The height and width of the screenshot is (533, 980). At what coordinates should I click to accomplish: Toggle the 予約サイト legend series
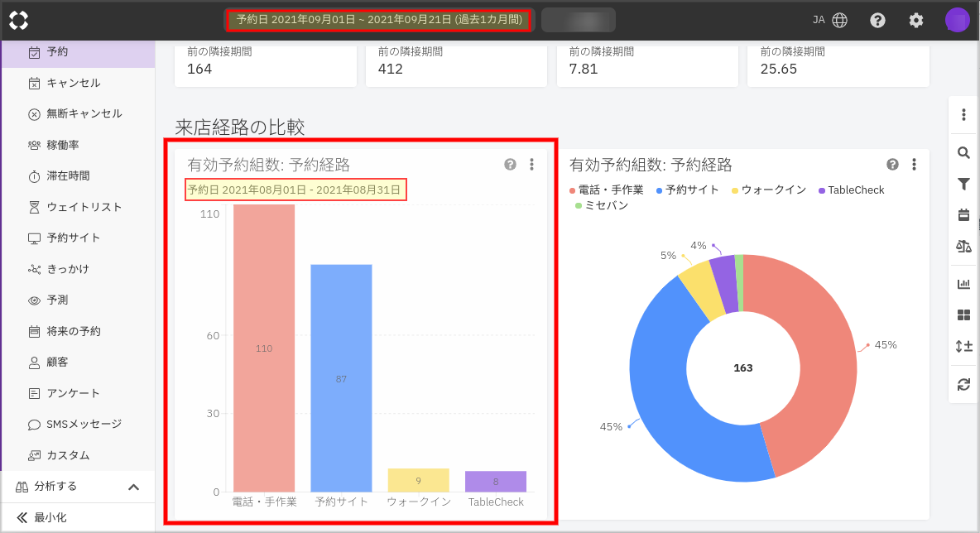(x=688, y=190)
